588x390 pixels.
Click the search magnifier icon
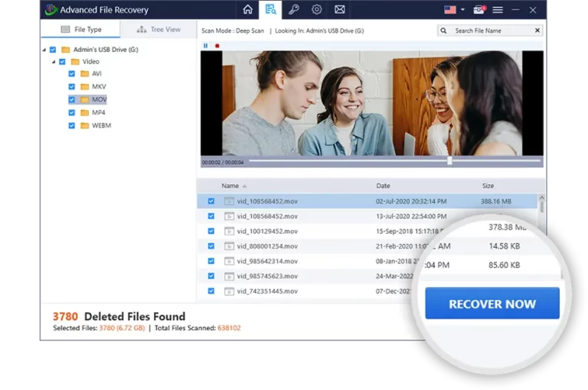(443, 31)
